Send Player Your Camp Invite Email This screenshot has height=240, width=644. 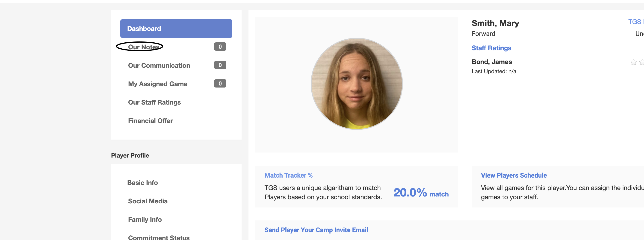point(316,230)
